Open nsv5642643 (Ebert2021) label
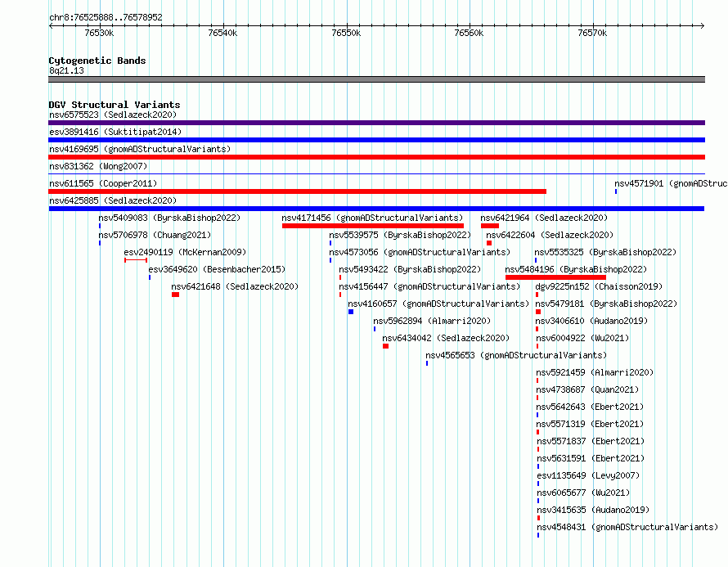The width and height of the screenshot is (728, 567). (590, 407)
